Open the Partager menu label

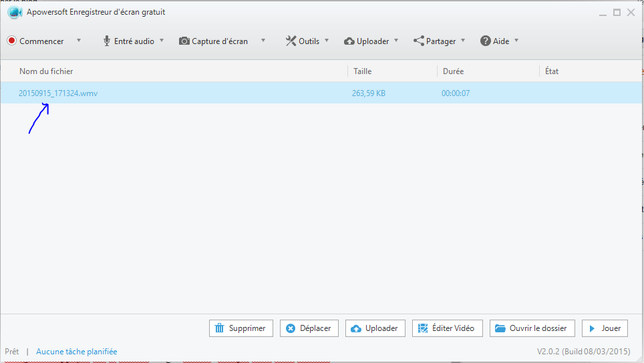coord(441,41)
